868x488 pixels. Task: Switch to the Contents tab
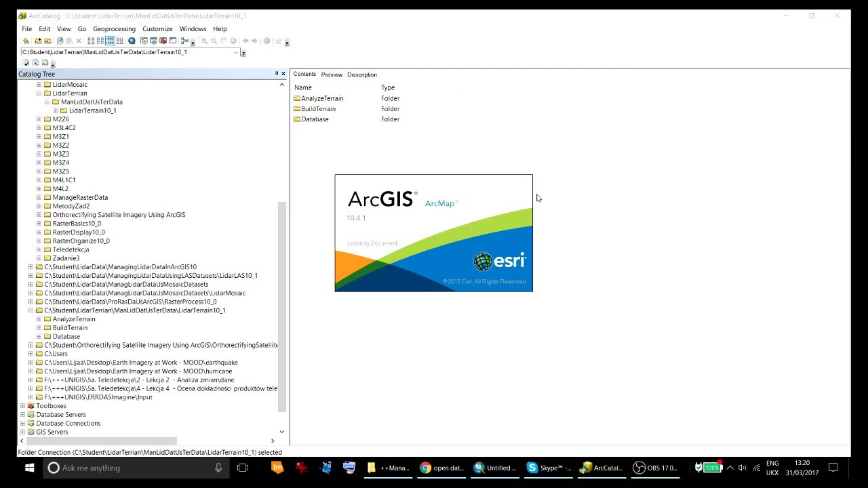304,75
